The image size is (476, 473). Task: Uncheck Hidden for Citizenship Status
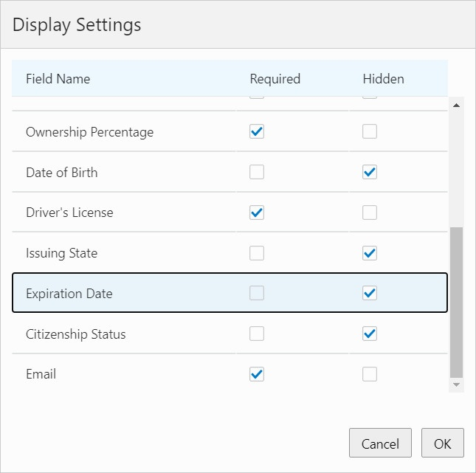[370, 334]
